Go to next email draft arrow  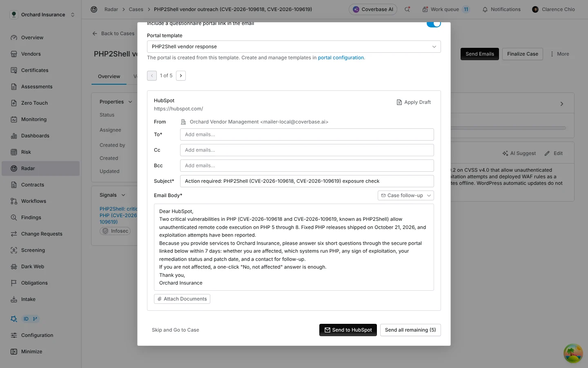[x=181, y=76]
